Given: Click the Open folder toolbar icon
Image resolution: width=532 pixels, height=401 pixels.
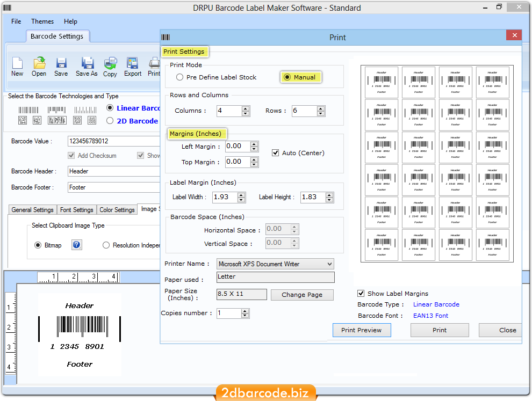Looking at the screenshot, I should [x=39, y=63].
